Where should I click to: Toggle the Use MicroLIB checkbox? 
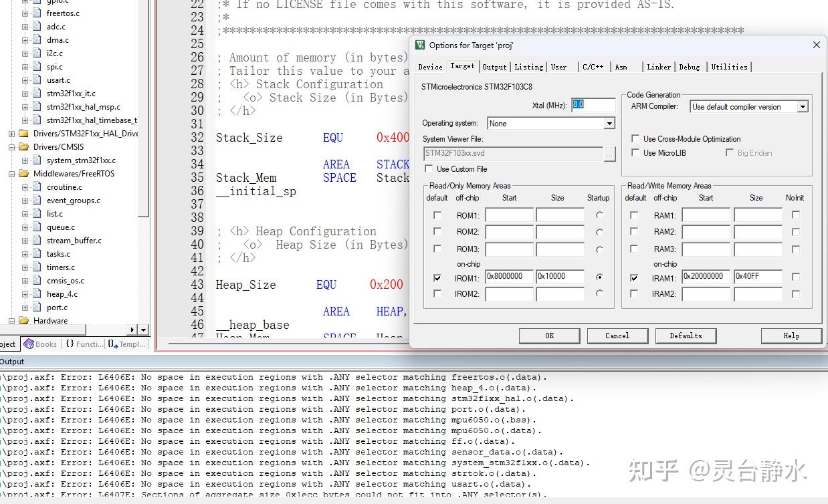pyautogui.click(x=635, y=153)
